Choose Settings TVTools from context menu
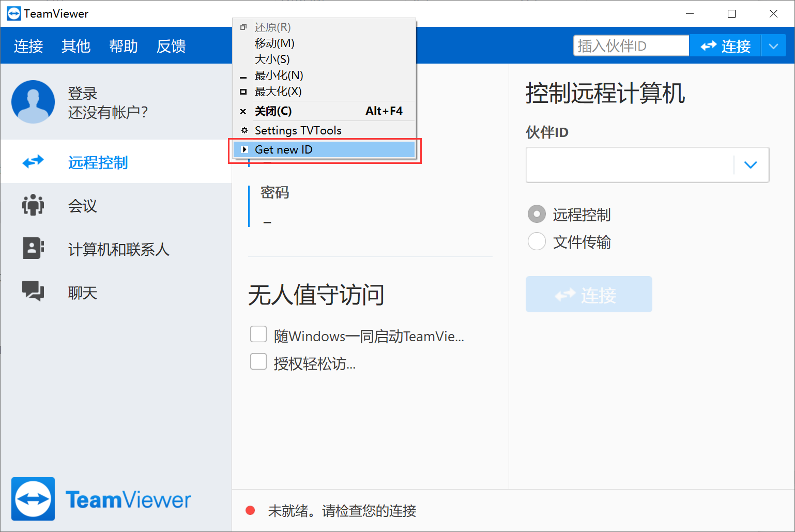Viewport: 795px width, 532px height. click(x=324, y=130)
